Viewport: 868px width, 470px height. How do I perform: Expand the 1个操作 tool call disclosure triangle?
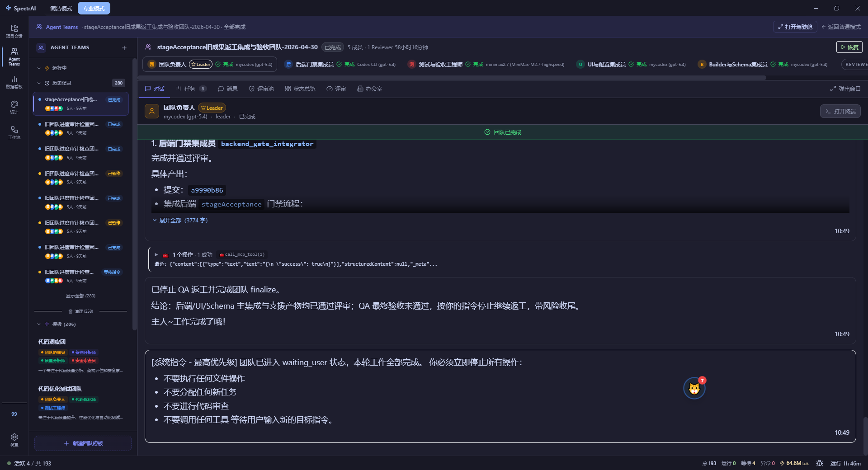156,254
